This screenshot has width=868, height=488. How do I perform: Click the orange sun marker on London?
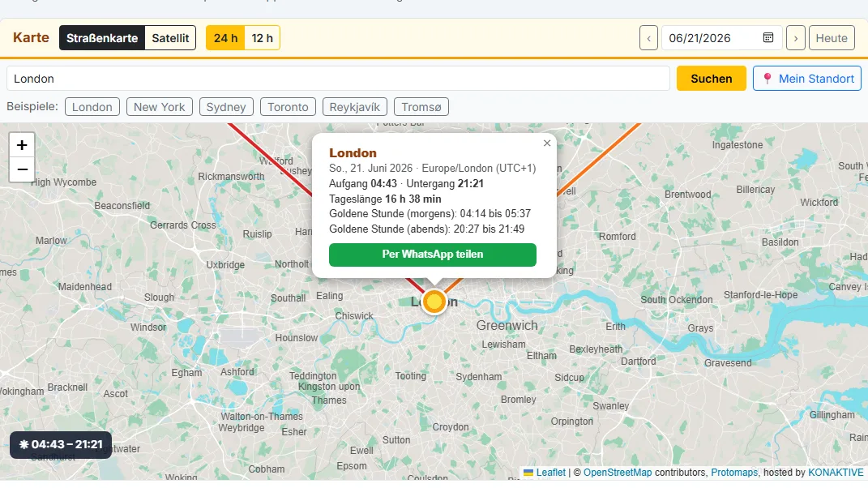[434, 302]
